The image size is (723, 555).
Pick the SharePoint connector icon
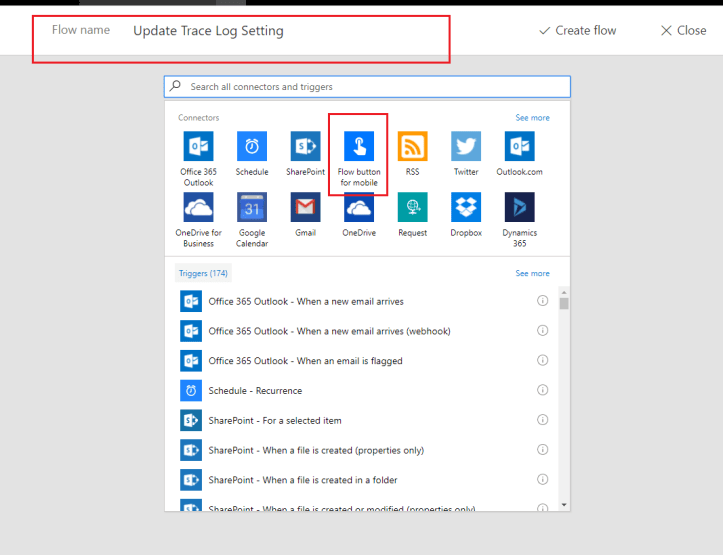(x=305, y=147)
